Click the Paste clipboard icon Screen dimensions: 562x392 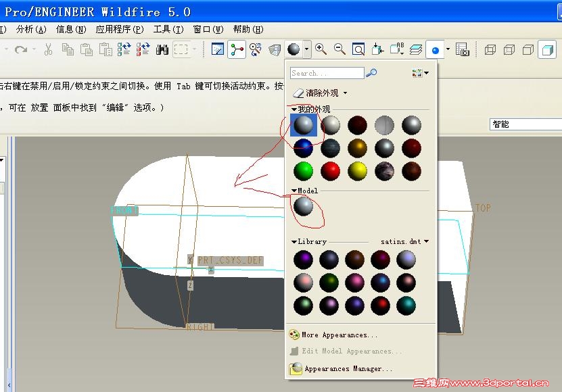pos(87,49)
